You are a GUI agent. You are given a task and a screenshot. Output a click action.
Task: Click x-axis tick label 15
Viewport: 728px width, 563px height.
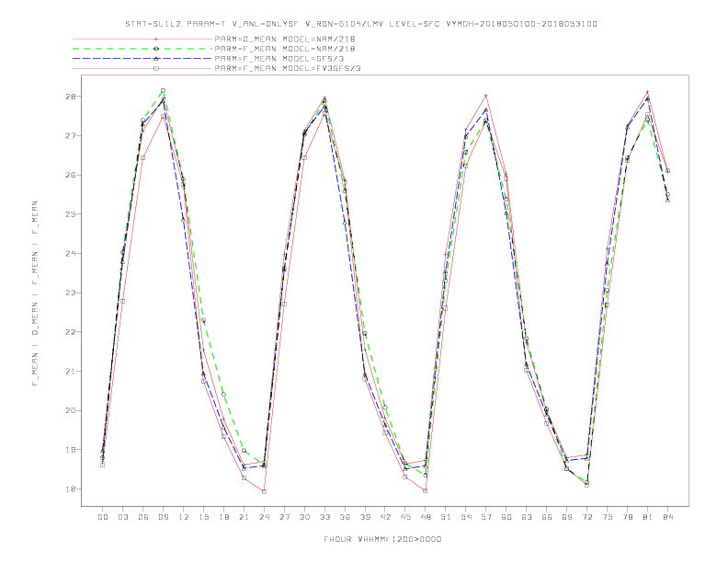(x=203, y=517)
